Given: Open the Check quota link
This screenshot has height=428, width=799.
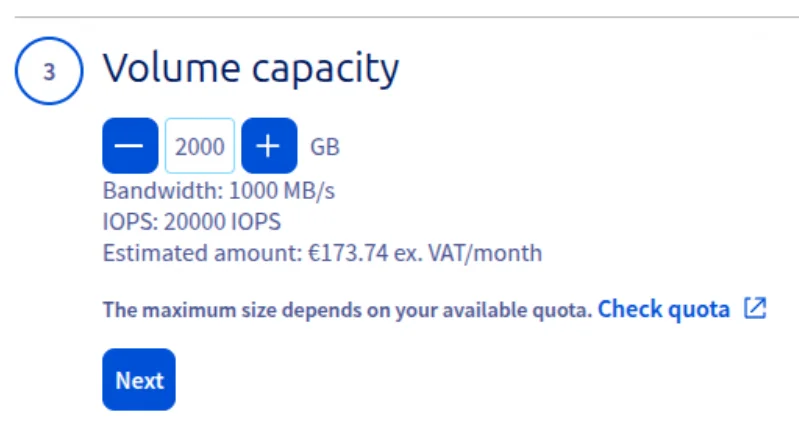Looking at the screenshot, I should coord(664,309).
